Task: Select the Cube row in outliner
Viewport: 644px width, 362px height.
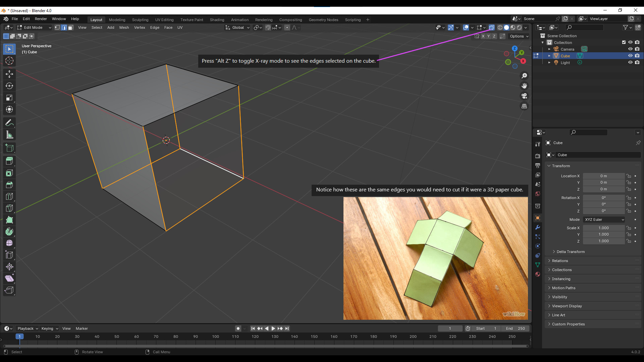Action: tap(588, 56)
